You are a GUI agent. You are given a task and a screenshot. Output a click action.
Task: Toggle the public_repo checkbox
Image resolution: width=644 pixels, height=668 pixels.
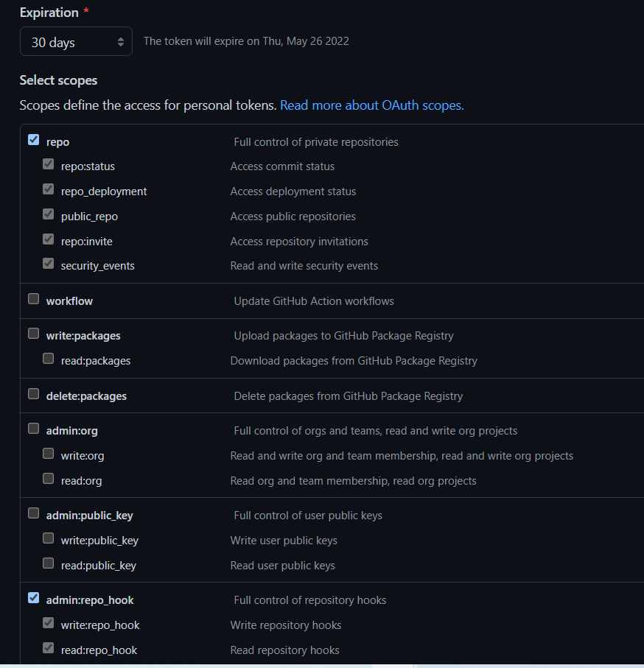click(x=49, y=214)
